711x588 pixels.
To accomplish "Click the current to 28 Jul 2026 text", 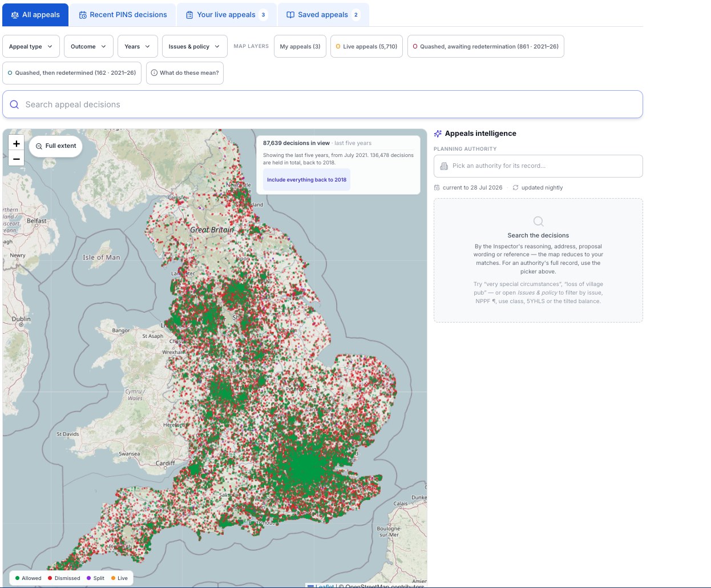I will [x=472, y=188].
